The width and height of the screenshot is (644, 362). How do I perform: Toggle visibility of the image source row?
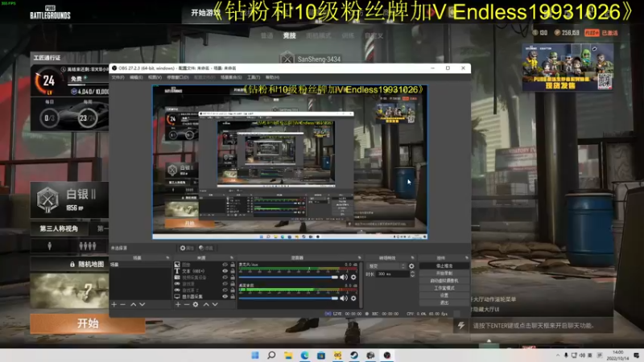coord(225,265)
